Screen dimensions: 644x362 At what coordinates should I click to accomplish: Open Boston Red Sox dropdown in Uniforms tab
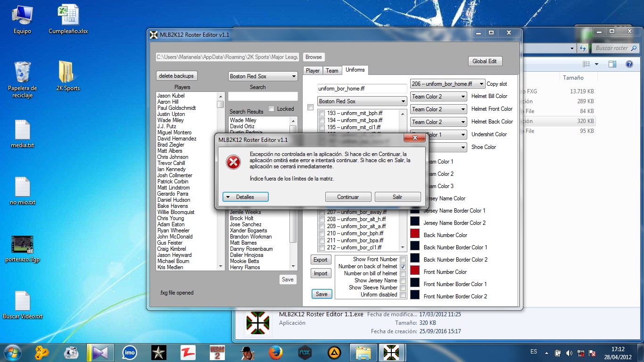(x=362, y=101)
